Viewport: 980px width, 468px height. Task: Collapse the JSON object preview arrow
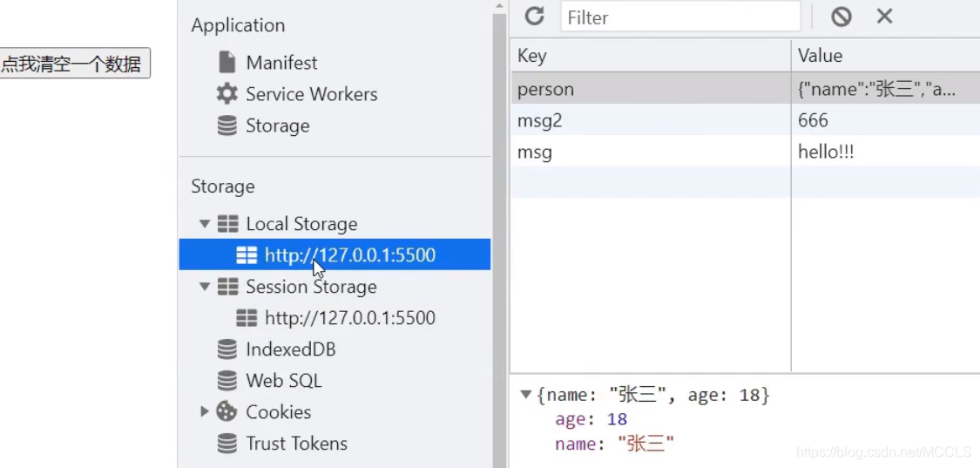525,396
